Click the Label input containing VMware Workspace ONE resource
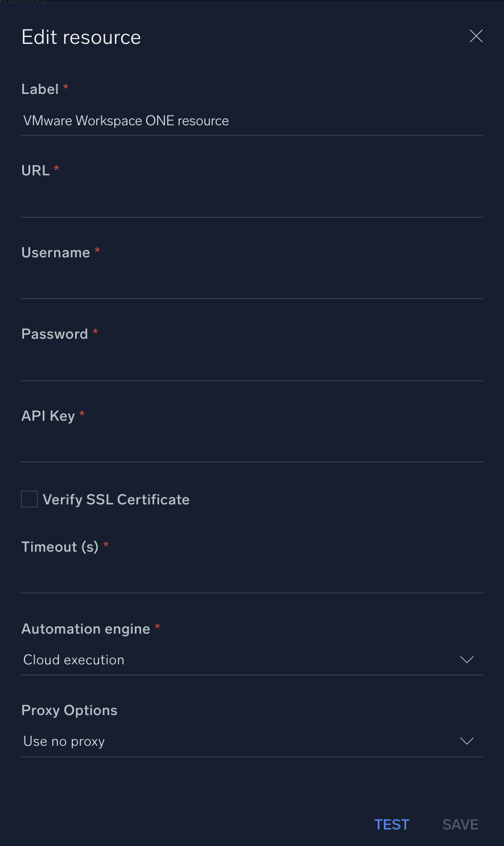The height and width of the screenshot is (846, 504). pos(252,121)
